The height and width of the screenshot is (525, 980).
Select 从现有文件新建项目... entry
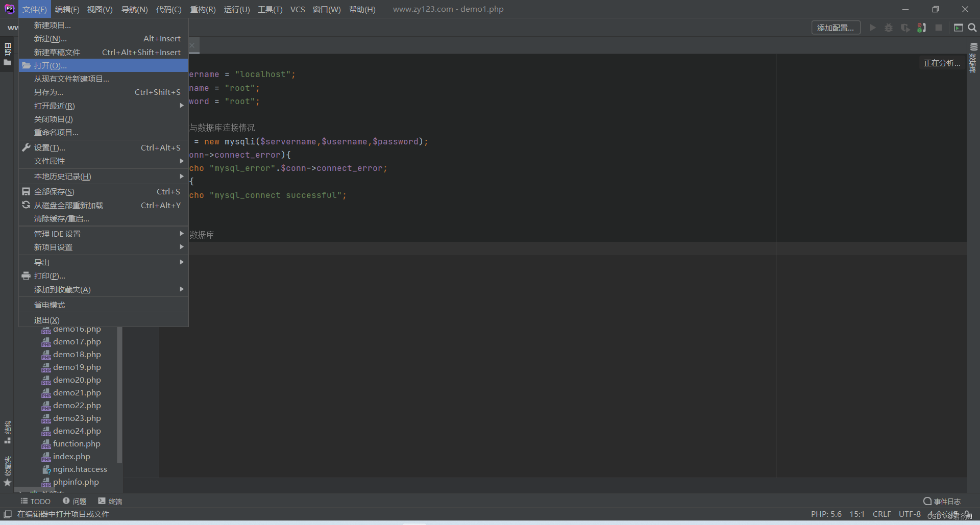pos(104,79)
